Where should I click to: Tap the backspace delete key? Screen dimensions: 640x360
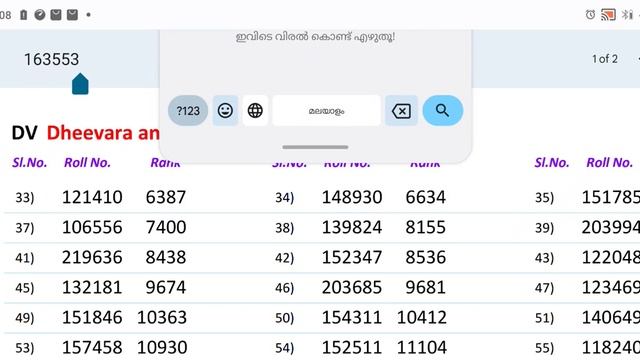point(401,111)
